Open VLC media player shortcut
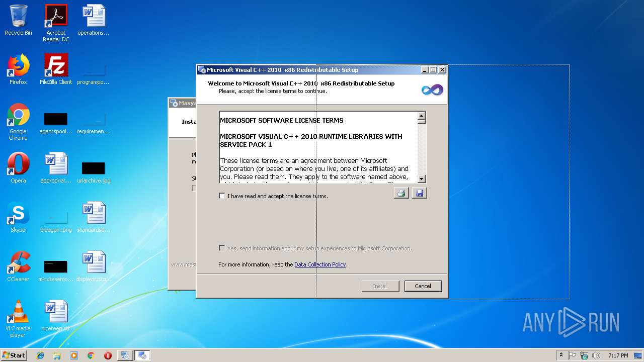This screenshot has width=644, height=362. [18, 319]
